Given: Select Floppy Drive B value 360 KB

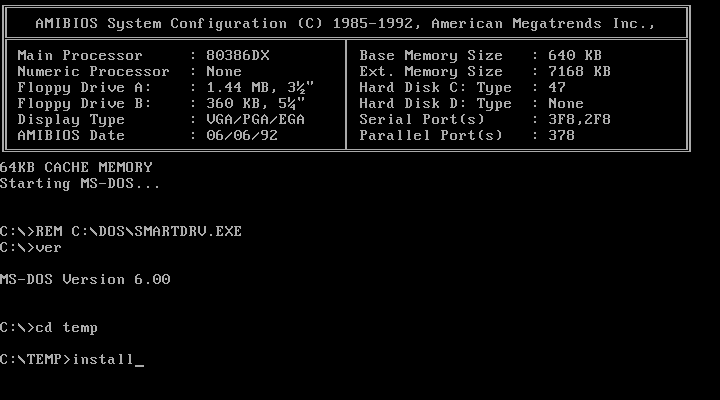Looking at the screenshot, I should tap(255, 103).
